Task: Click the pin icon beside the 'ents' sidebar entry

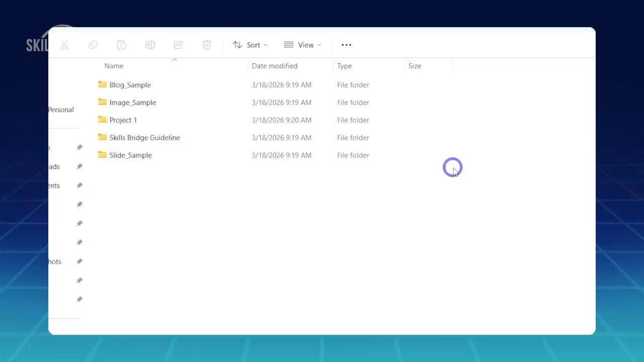Action: [79, 186]
